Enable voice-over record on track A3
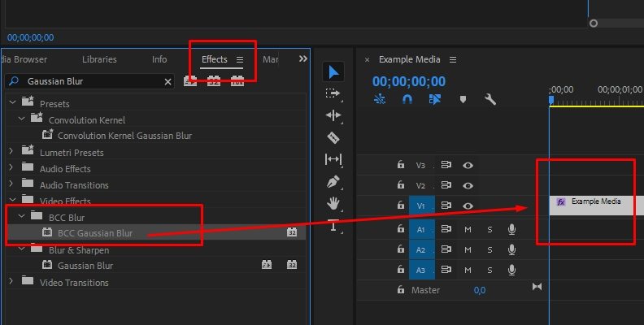Screen dimensions: 644x325 click(x=511, y=270)
